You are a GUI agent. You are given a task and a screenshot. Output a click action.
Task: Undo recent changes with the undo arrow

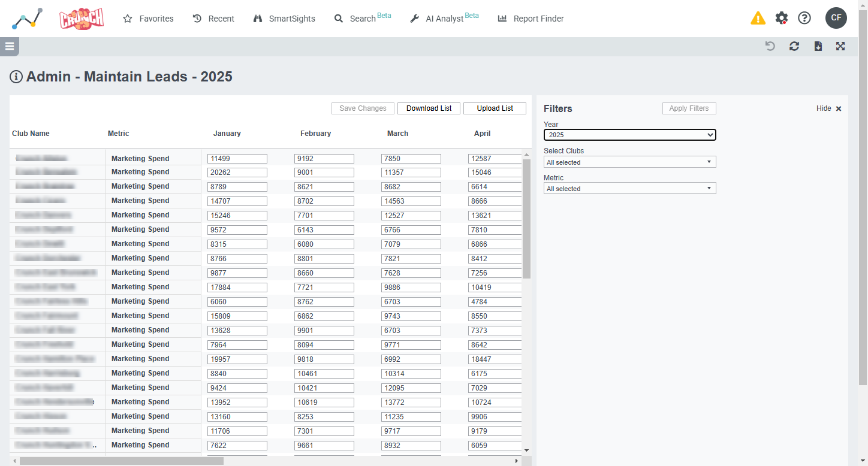[x=770, y=46]
